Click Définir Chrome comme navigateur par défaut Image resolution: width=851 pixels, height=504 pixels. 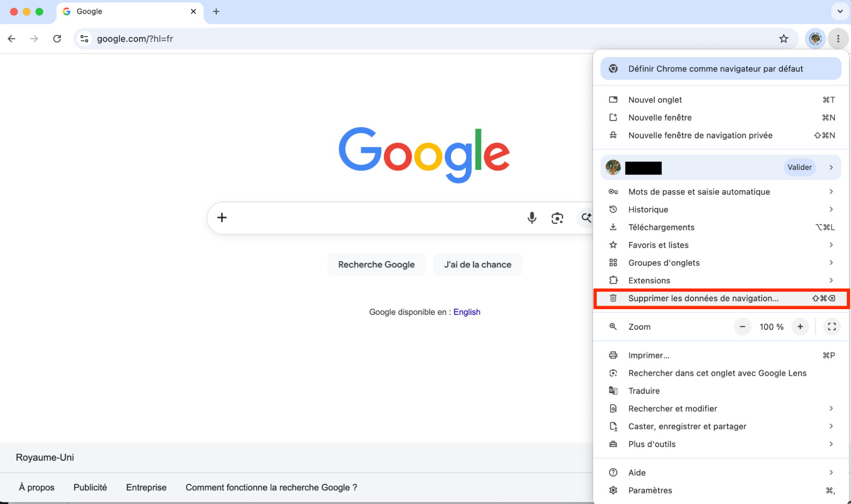pos(721,69)
